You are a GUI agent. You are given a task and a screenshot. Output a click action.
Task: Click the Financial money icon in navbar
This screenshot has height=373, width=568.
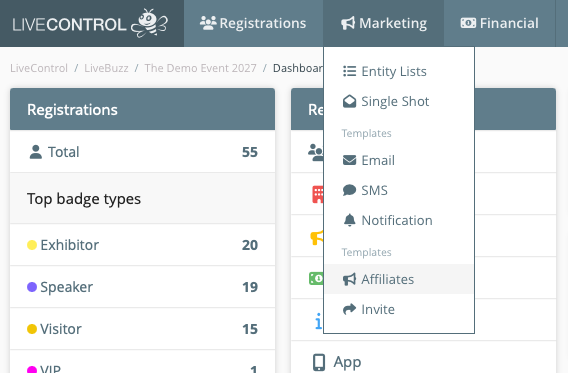click(x=468, y=23)
